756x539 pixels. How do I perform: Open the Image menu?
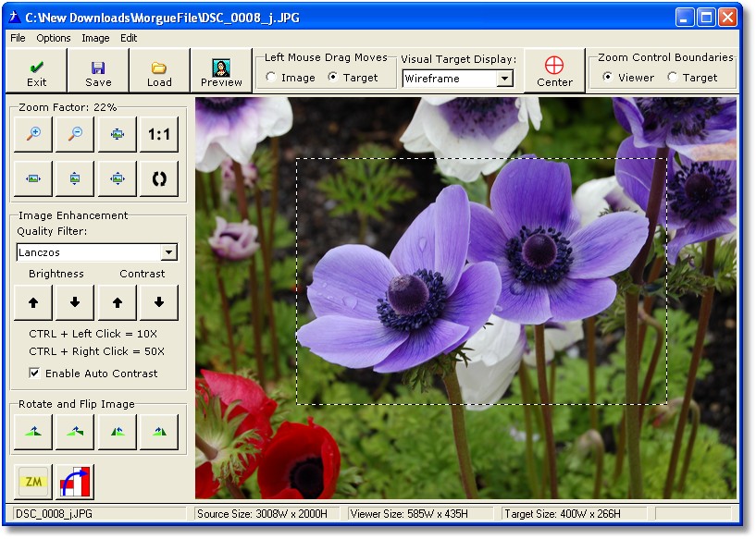click(x=95, y=38)
